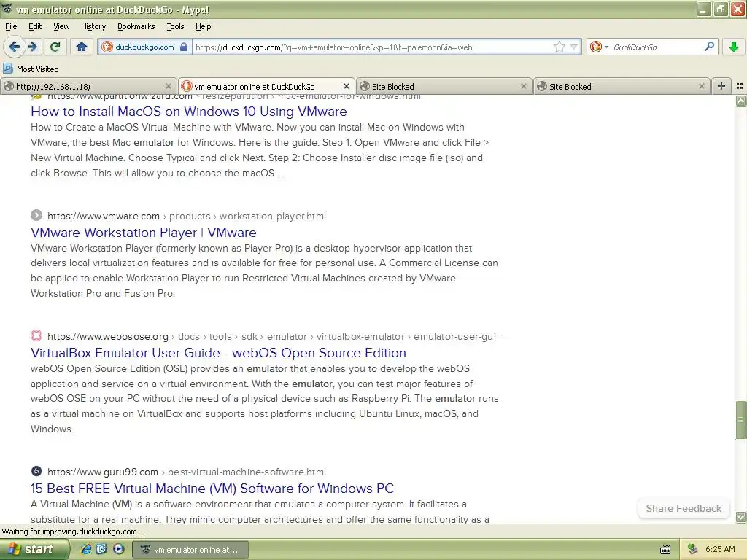The width and height of the screenshot is (747, 560).
Task: Close the vm emulator online tab
Action: [347, 86]
